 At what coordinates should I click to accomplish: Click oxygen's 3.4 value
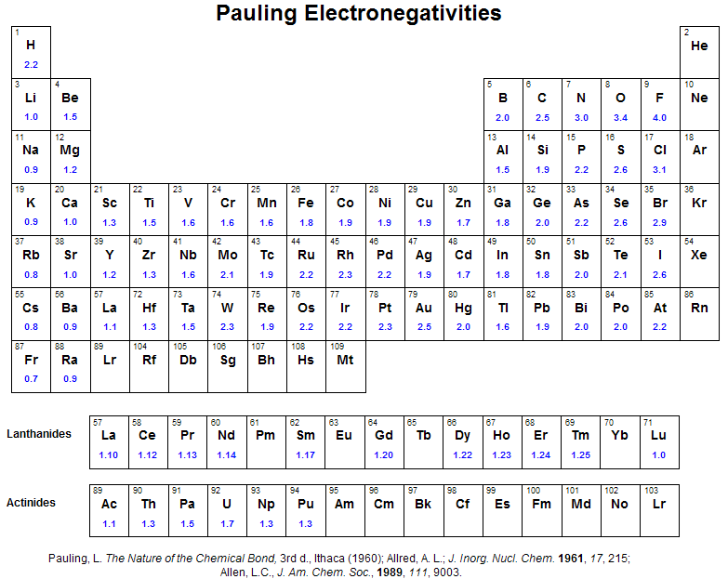[x=620, y=118]
